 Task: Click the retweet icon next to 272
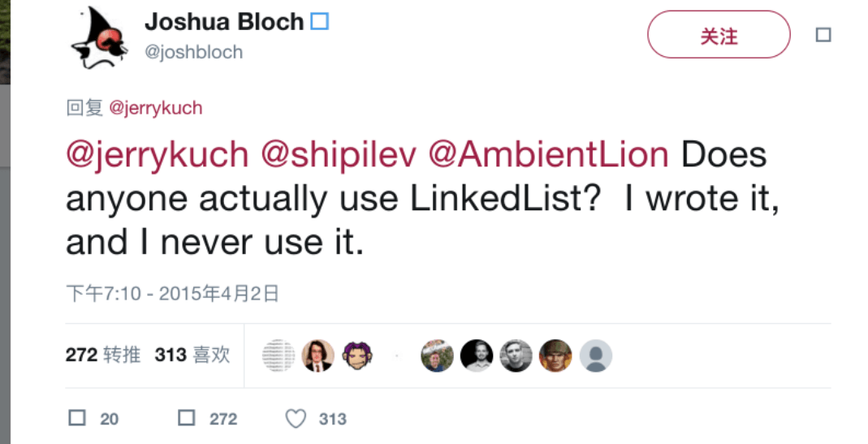187,418
